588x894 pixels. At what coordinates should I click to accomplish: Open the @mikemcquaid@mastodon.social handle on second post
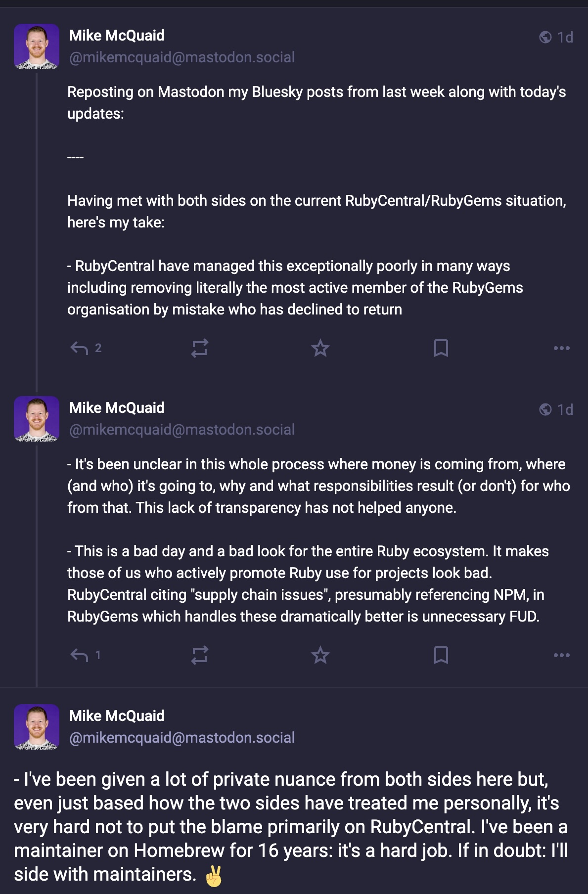tap(182, 430)
